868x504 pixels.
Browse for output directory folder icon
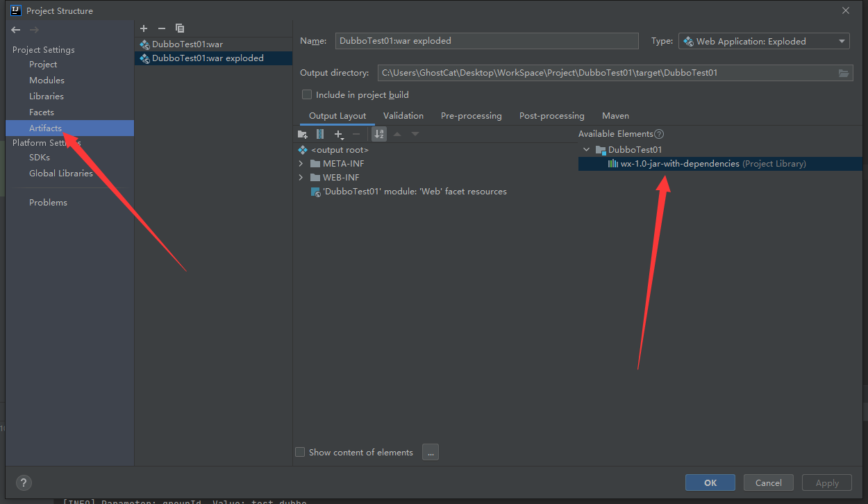[844, 73]
